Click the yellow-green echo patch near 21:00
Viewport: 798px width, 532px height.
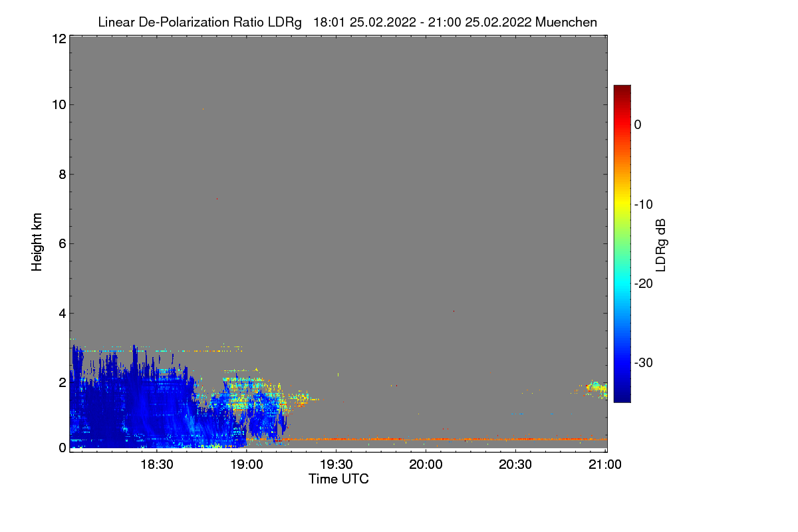pos(597,389)
